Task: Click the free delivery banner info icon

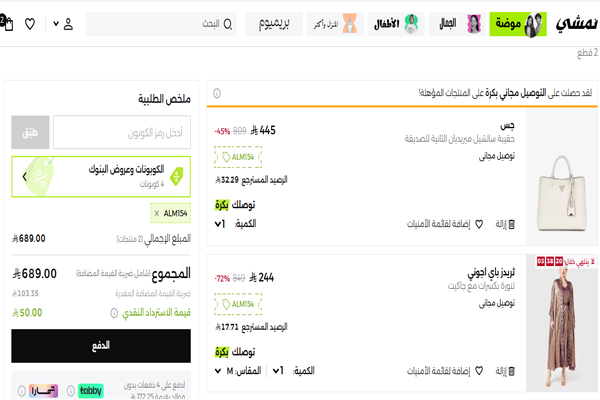Action: click(x=217, y=93)
